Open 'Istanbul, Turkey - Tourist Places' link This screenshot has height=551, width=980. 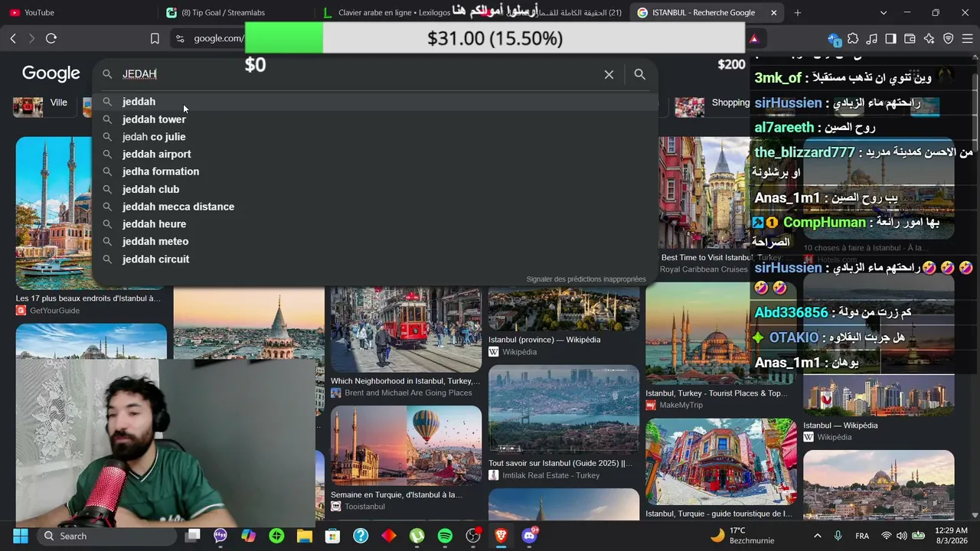tap(716, 393)
